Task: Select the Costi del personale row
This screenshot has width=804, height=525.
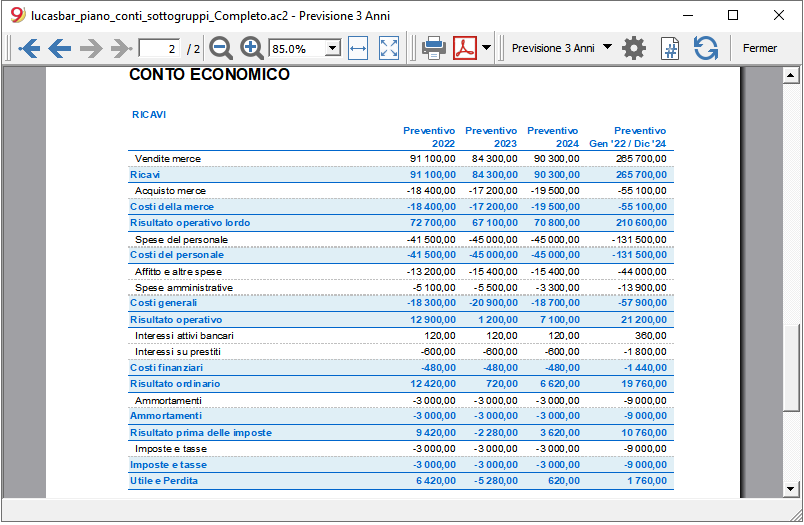Action: pos(400,255)
